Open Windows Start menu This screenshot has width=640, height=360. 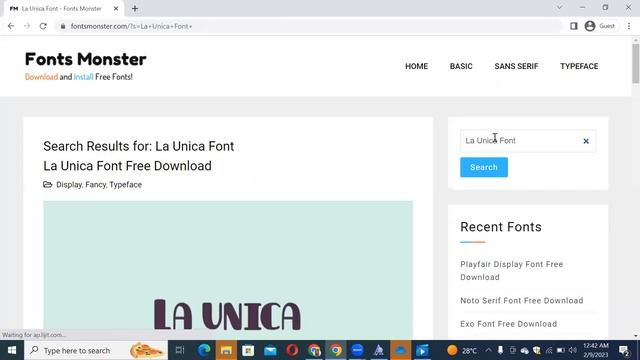tap(12, 350)
